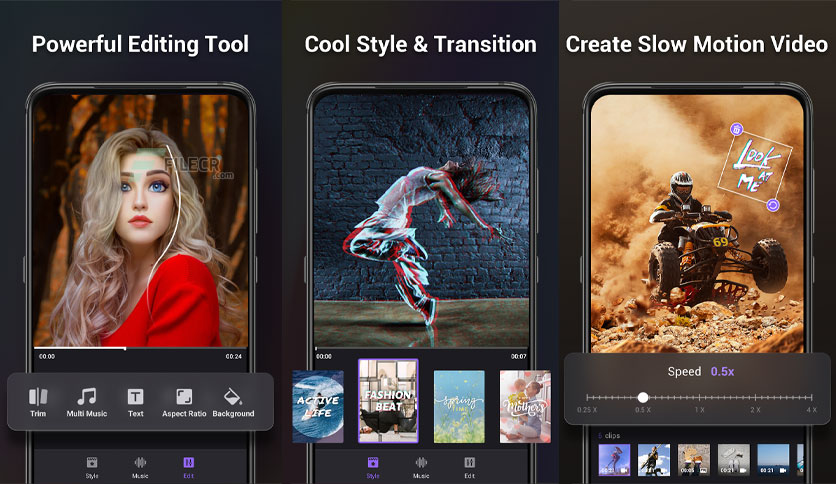Select the Active Life style thumbnail

point(318,406)
